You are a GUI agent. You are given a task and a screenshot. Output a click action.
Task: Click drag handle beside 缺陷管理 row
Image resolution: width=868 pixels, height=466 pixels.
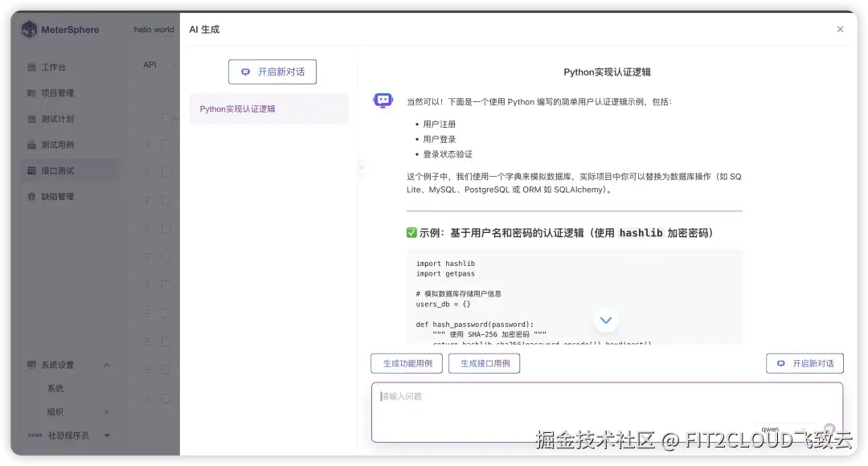(147, 200)
